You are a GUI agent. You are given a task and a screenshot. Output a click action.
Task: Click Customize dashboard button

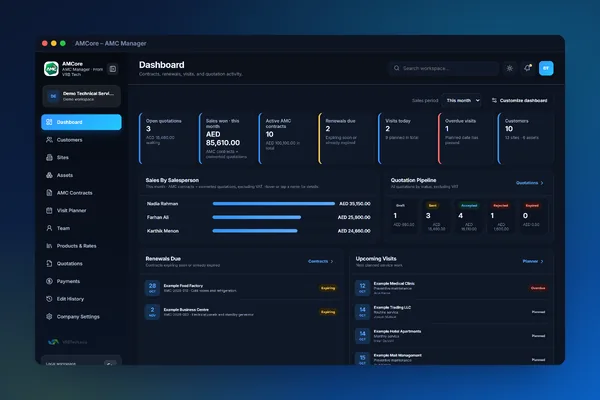pos(519,100)
